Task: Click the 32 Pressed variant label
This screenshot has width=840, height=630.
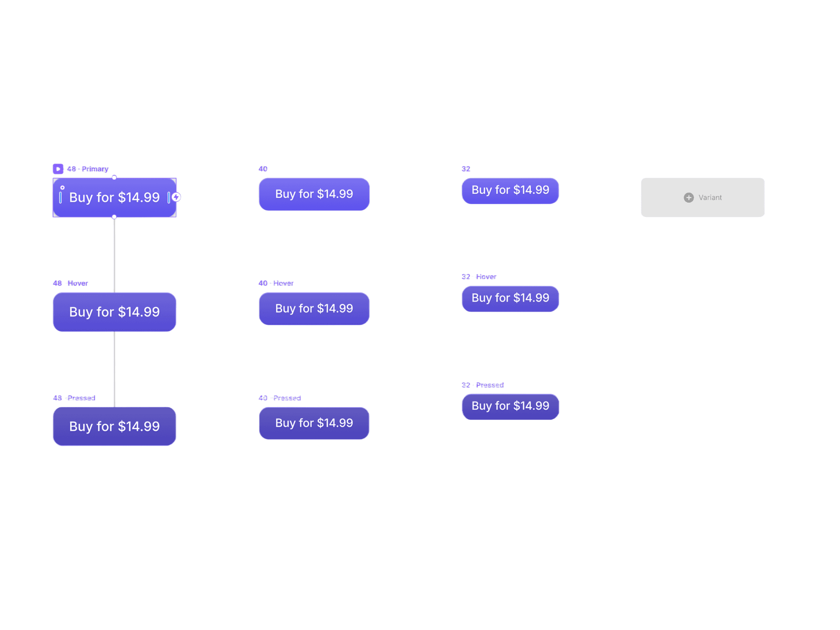Action: (x=482, y=385)
